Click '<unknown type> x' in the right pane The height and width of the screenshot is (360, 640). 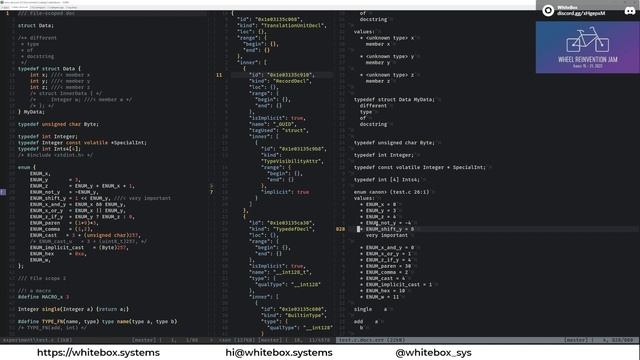(390, 38)
